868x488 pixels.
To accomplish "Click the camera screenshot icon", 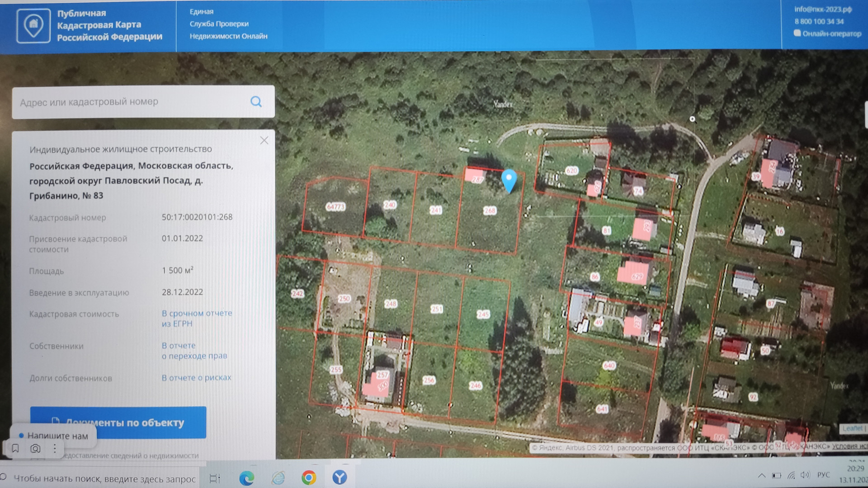I will 35,448.
